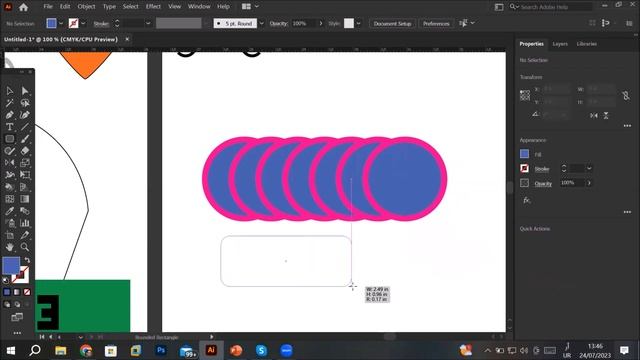Viewport: 640px width, 360px height.
Task: Choose the Paintbrush tool
Action: coord(25,139)
